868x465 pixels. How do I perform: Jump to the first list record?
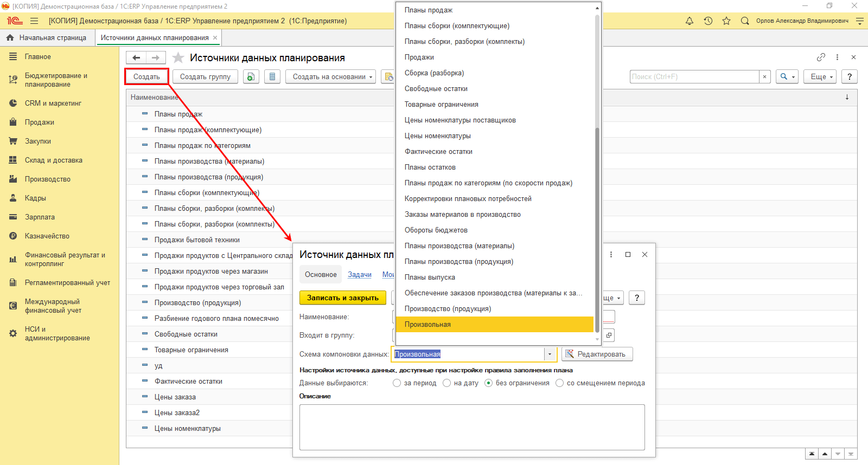click(812, 454)
